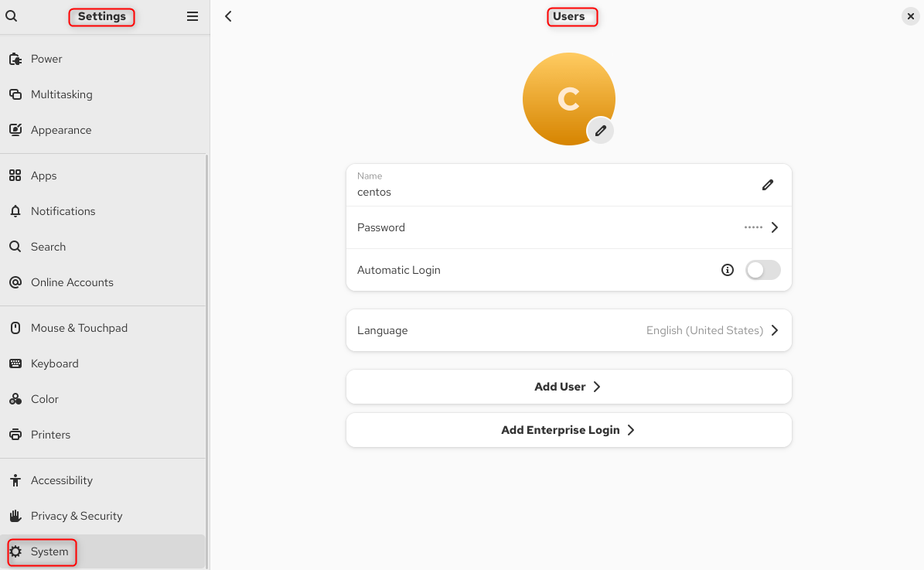
Task: Click the search icon in Settings sidebar
Action: point(12,16)
